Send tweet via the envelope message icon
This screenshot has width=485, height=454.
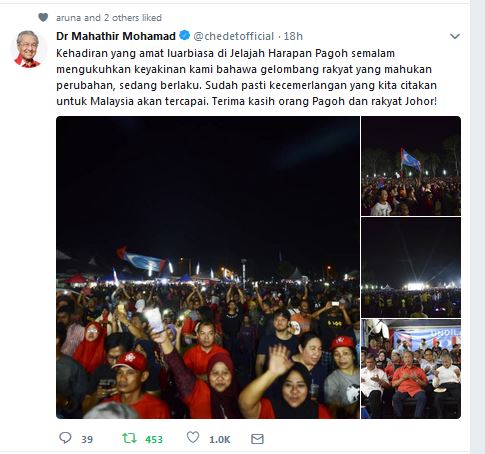(x=257, y=439)
